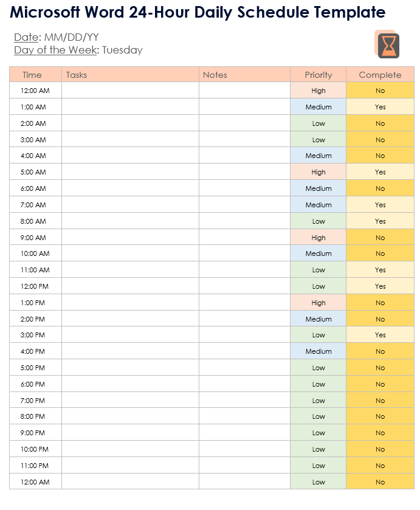Image resolution: width=420 pixels, height=510 pixels.
Task: Select the Day of the Week label
Action: point(55,50)
